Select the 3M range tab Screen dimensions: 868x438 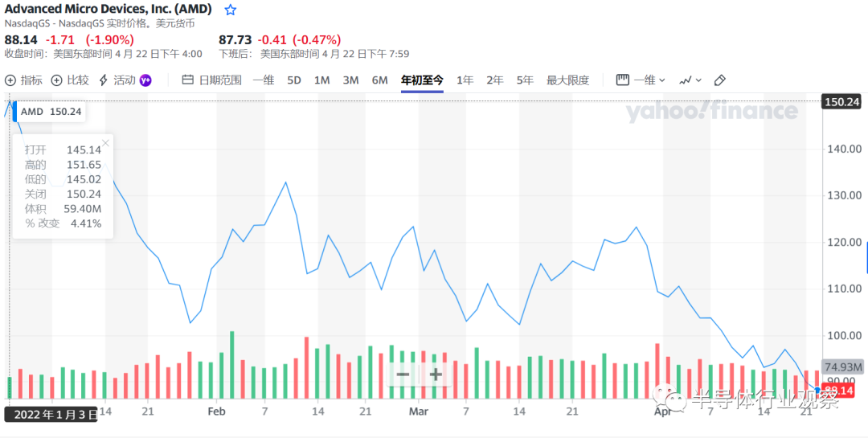(350, 80)
